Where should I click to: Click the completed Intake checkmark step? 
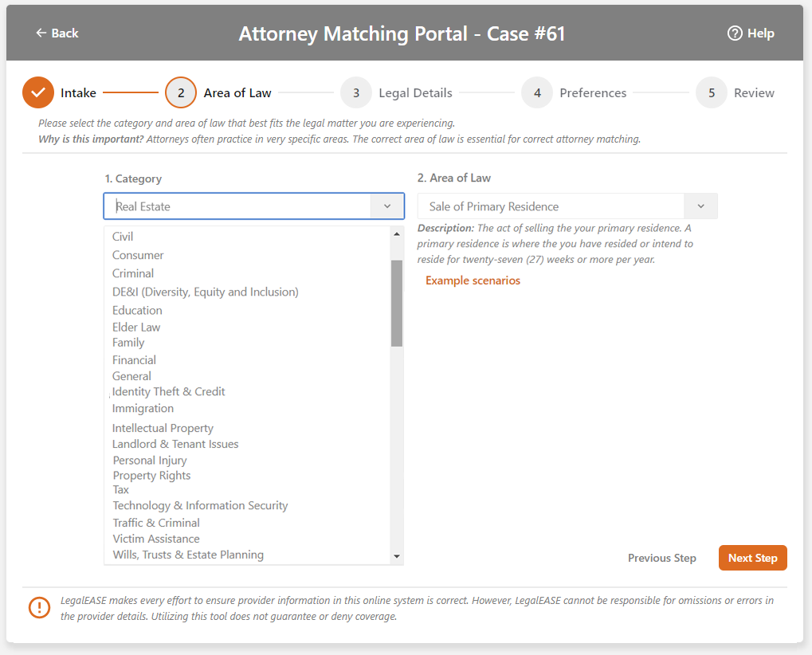click(38, 93)
